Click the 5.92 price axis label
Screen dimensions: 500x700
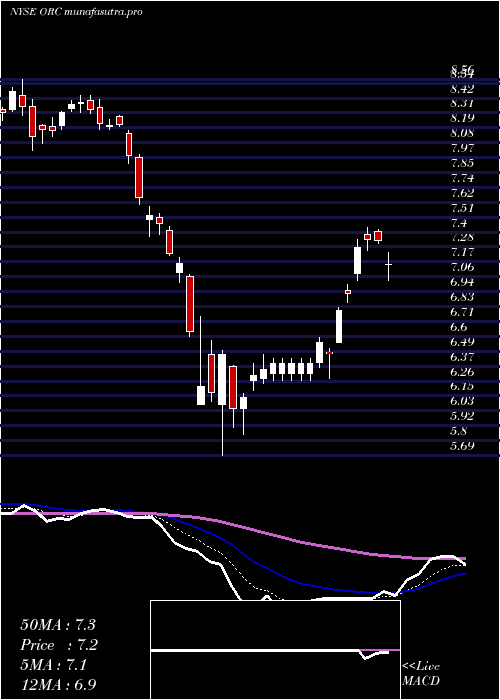tap(462, 416)
